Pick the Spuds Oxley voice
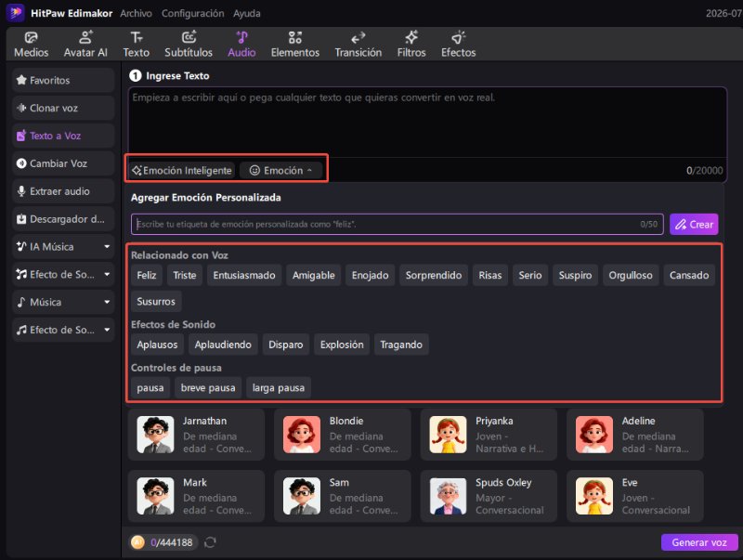 coord(489,496)
